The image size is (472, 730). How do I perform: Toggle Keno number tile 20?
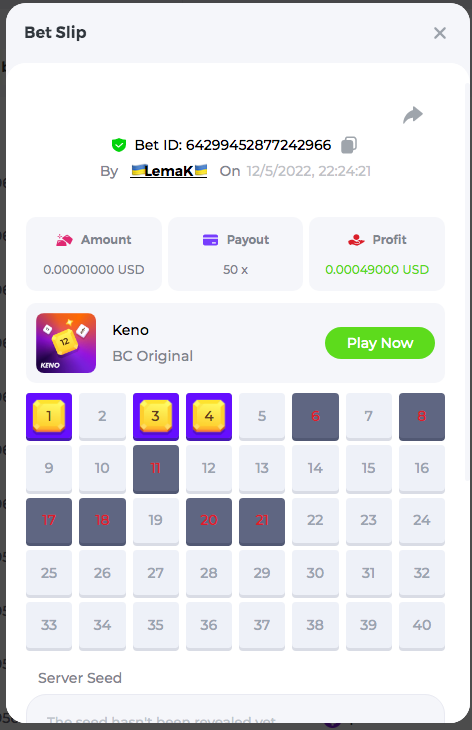coord(209,521)
